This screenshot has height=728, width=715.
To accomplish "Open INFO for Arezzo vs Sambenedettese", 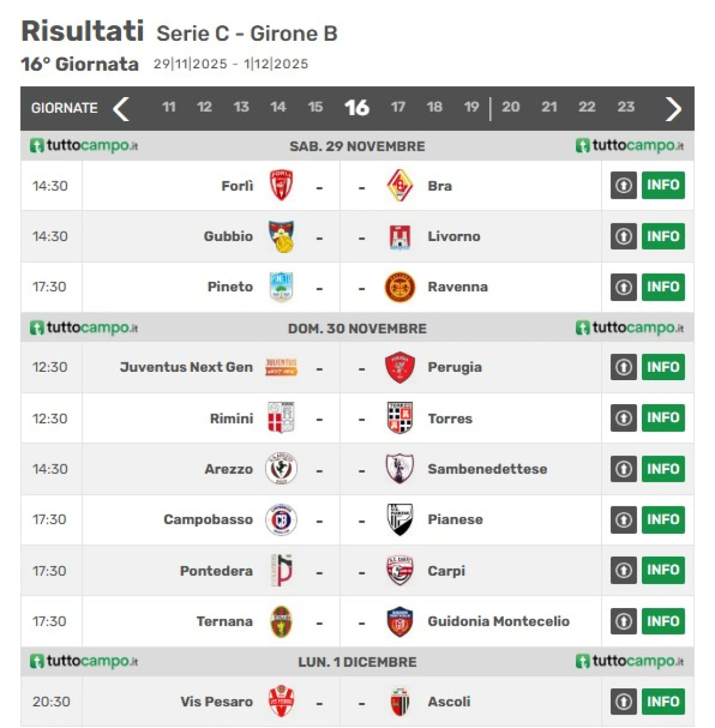I will click(663, 469).
